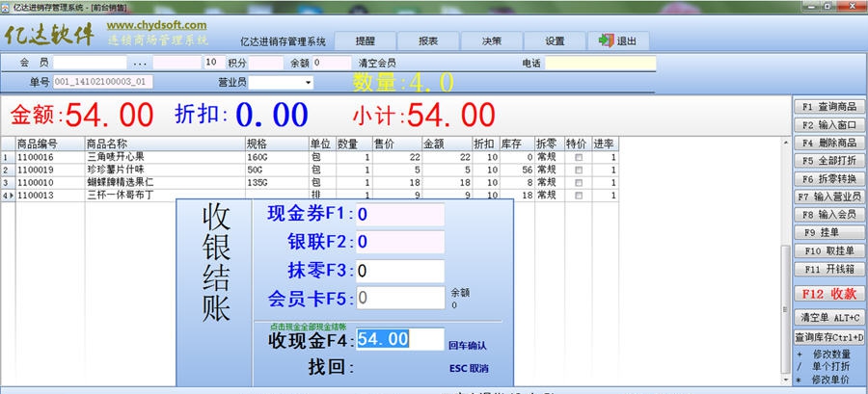Click stock value 56 cell
This screenshot has height=394, width=868.
[517, 171]
